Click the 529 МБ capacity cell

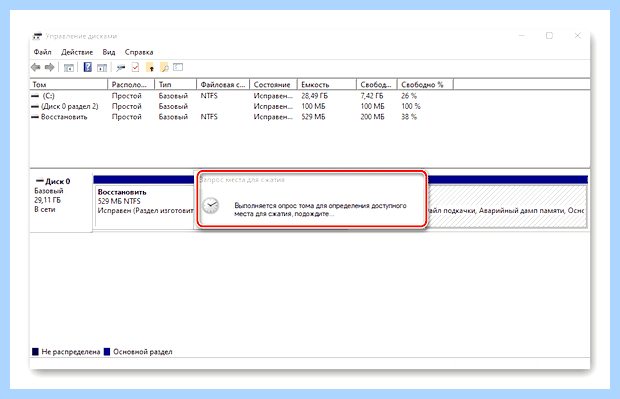click(x=313, y=117)
